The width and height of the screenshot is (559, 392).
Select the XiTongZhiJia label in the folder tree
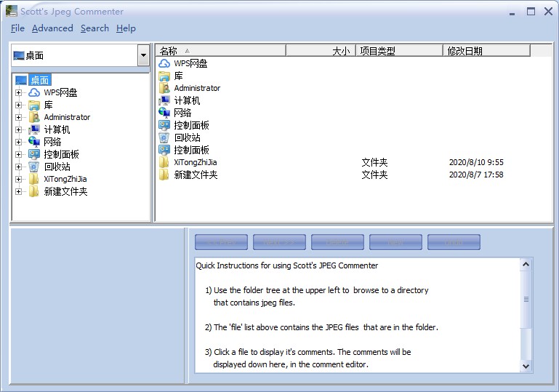[65, 179]
